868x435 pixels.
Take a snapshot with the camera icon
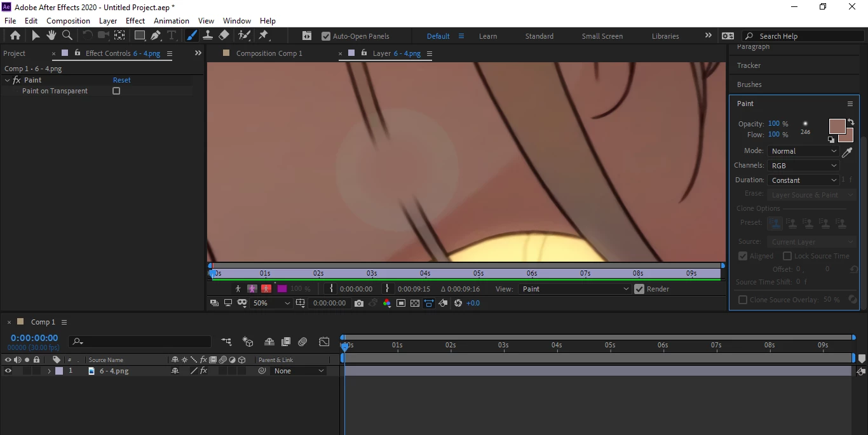pos(359,304)
